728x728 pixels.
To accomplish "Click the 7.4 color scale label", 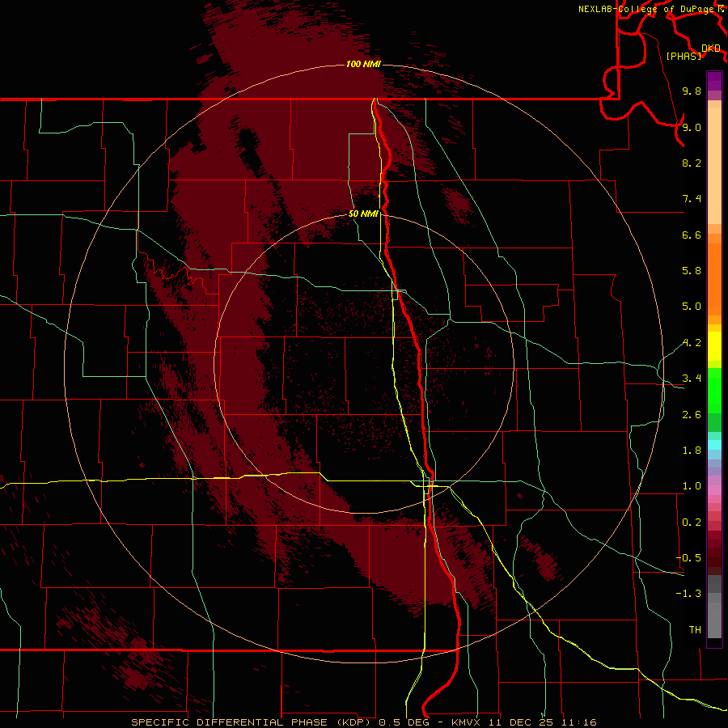I will coord(692,199).
